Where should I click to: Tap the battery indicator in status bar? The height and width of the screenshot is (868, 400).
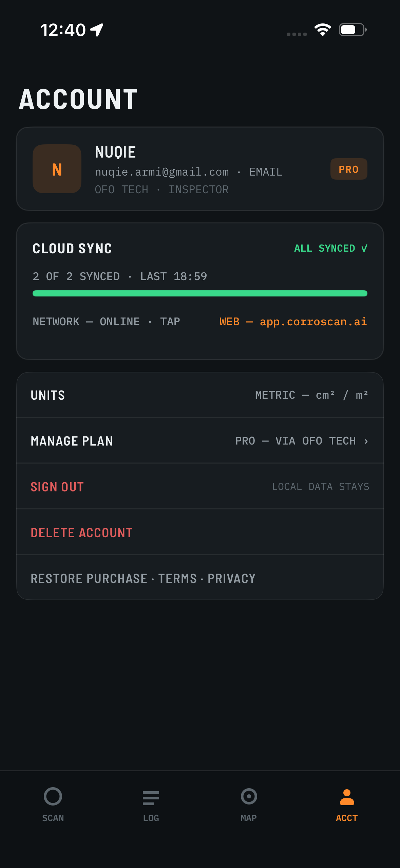(353, 30)
